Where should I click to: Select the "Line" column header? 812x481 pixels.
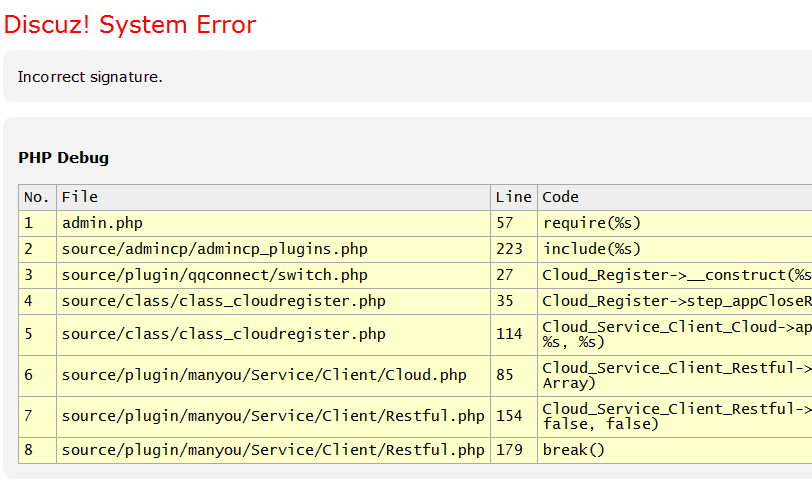tap(513, 197)
